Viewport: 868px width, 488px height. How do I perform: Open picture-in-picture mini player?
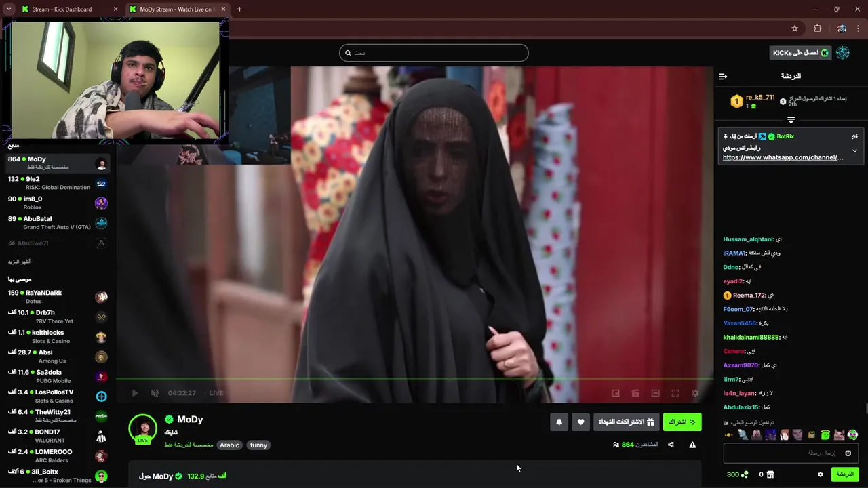[x=616, y=393]
